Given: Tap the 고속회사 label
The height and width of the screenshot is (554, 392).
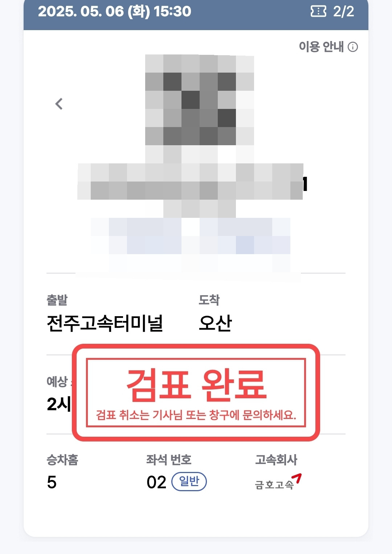Looking at the screenshot, I should coord(276,460).
